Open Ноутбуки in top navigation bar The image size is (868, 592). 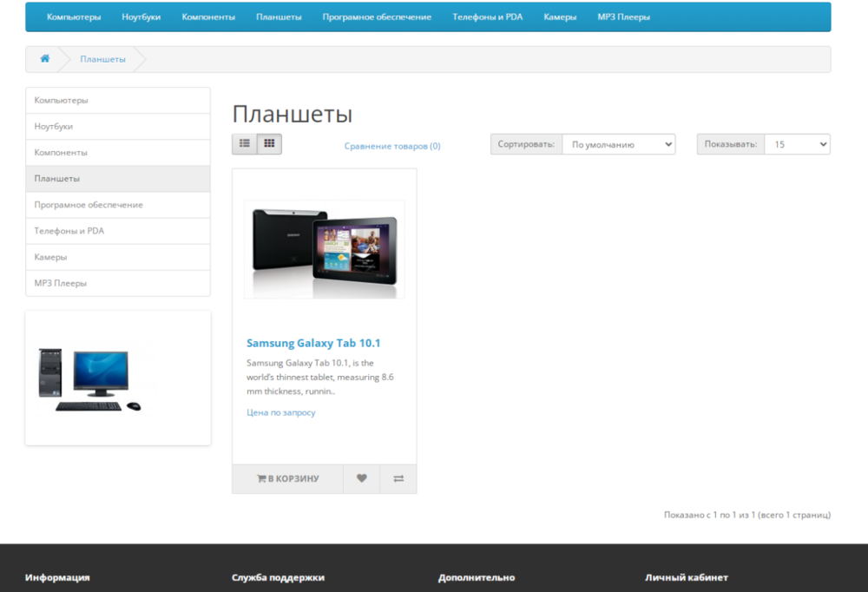coord(141,17)
